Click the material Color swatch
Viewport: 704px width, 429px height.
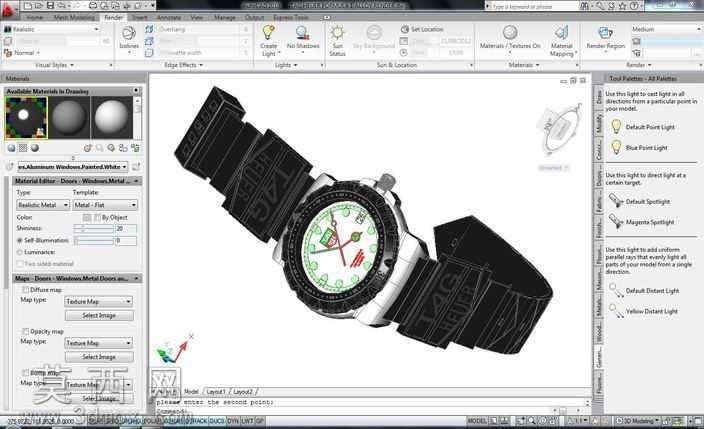(87, 217)
